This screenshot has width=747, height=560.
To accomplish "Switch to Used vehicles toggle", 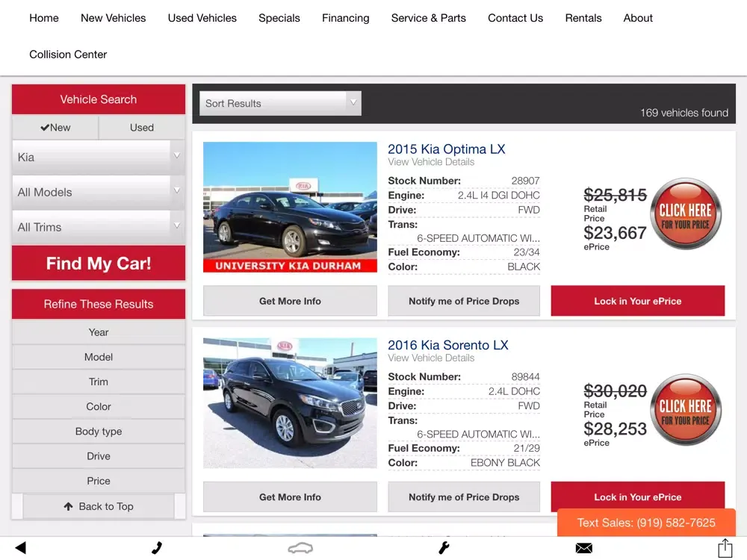I will pyautogui.click(x=142, y=128).
